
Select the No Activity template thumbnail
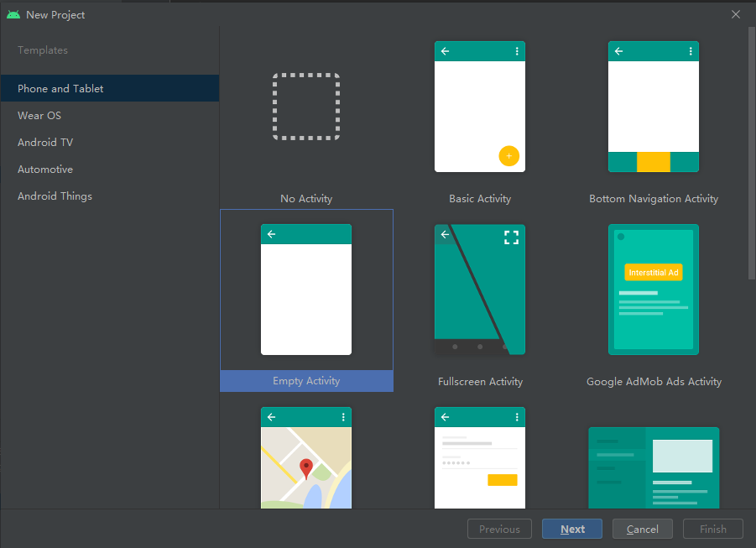[x=306, y=107]
